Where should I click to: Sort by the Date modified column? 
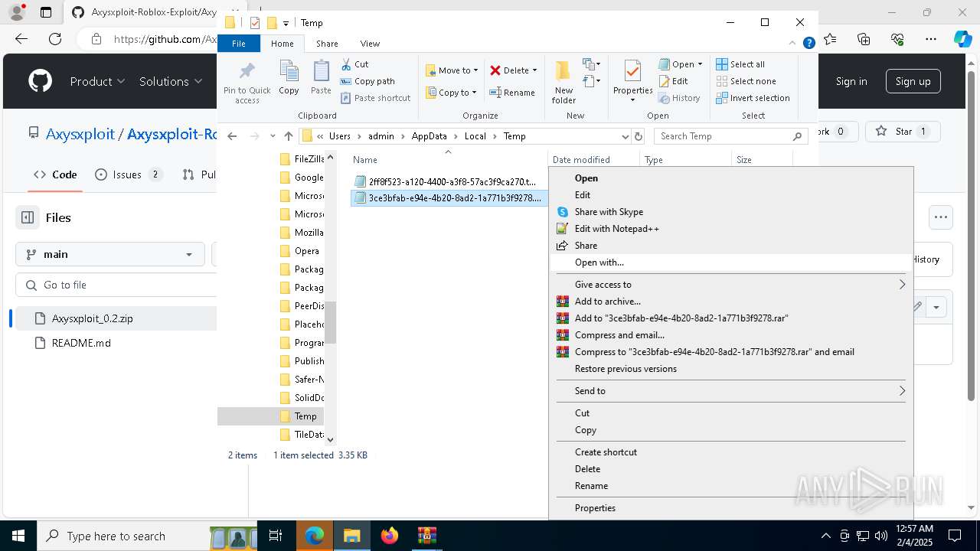593,160
